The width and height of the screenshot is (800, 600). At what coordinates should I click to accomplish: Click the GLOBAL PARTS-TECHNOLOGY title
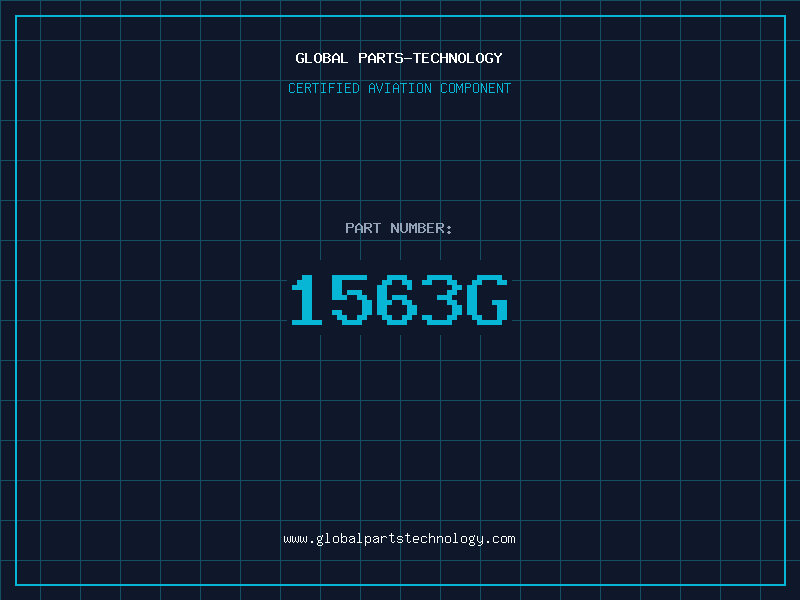[x=399, y=58]
